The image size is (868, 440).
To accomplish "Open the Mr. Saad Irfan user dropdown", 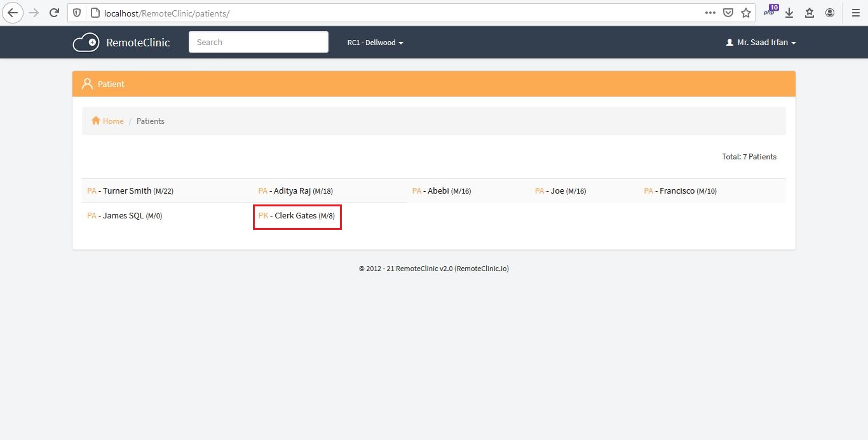I will (761, 43).
